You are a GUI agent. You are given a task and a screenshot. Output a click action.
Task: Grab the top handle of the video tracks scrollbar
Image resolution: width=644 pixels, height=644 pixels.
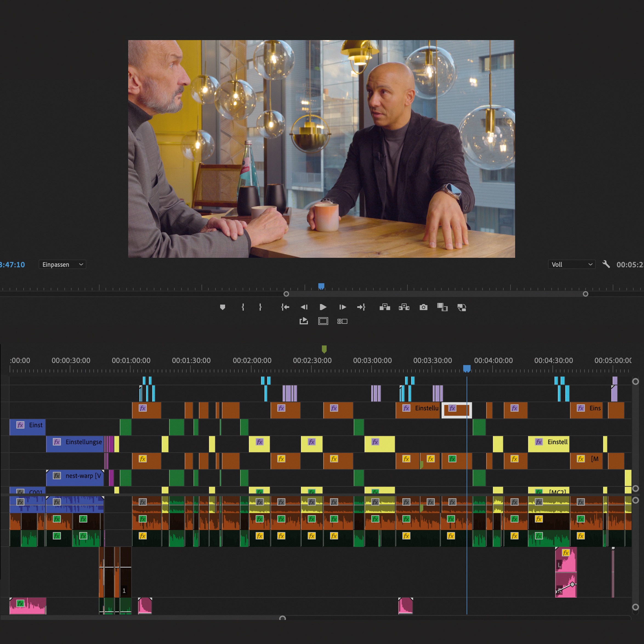click(x=635, y=381)
